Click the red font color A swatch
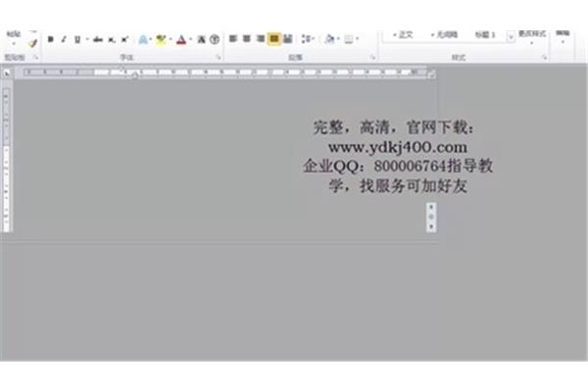Image resolution: width=588 pixels, height=392 pixels. [181, 39]
